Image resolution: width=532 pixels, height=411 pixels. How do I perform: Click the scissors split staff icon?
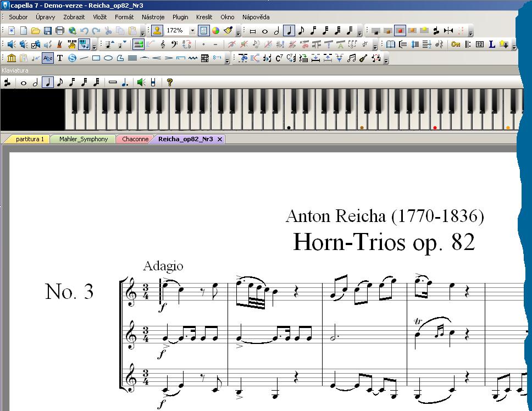coord(243,58)
